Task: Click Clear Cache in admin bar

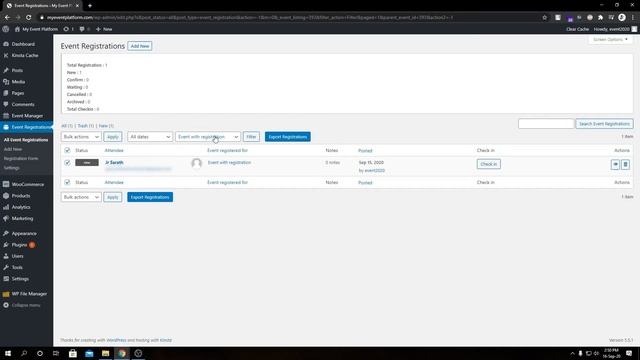Action: pos(577,29)
